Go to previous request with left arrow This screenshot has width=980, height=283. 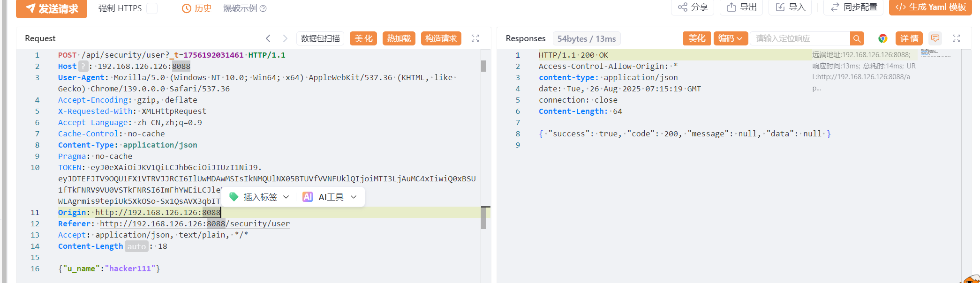point(268,38)
